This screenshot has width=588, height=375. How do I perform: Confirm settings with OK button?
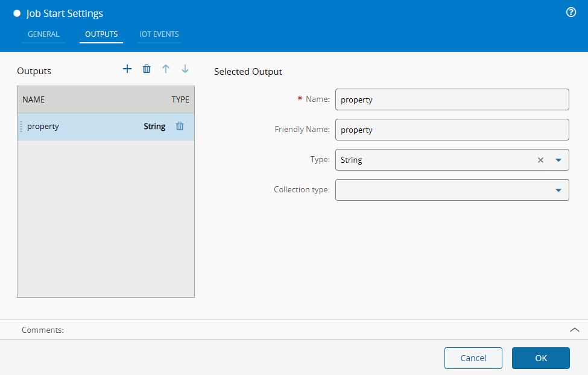(x=540, y=358)
